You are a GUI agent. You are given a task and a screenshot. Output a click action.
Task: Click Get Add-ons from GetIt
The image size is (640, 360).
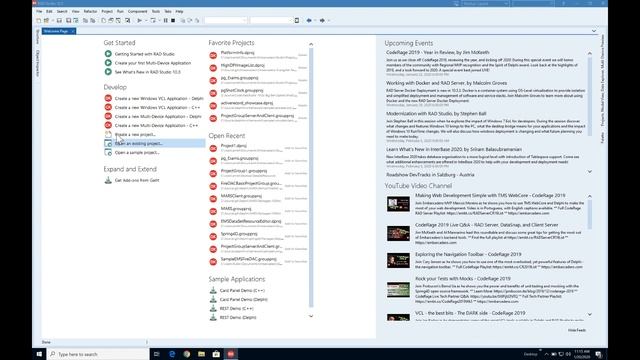pos(137,180)
